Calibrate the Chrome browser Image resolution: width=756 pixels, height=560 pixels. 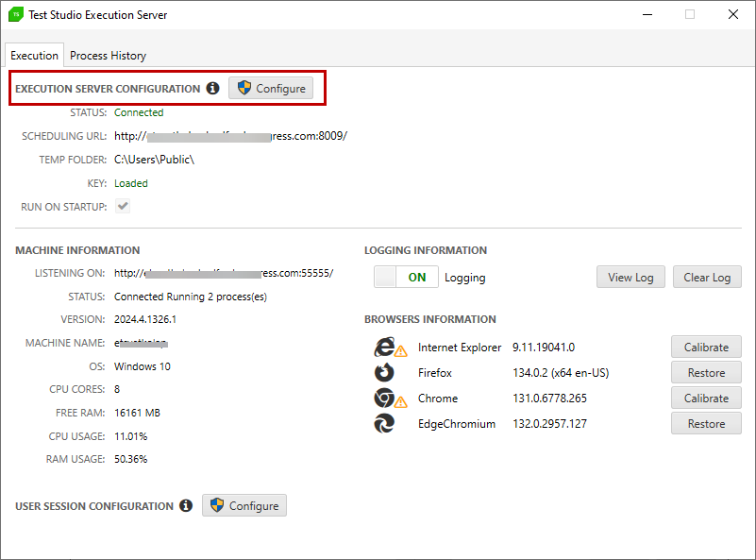click(x=706, y=398)
